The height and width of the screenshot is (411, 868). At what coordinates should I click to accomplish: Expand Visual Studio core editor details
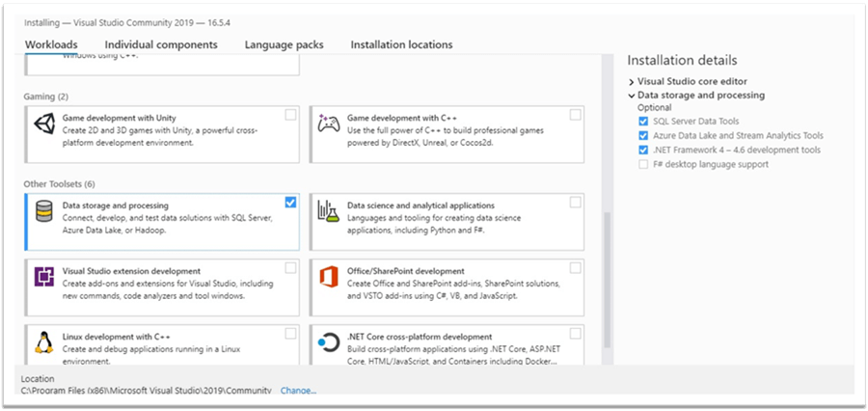point(632,82)
